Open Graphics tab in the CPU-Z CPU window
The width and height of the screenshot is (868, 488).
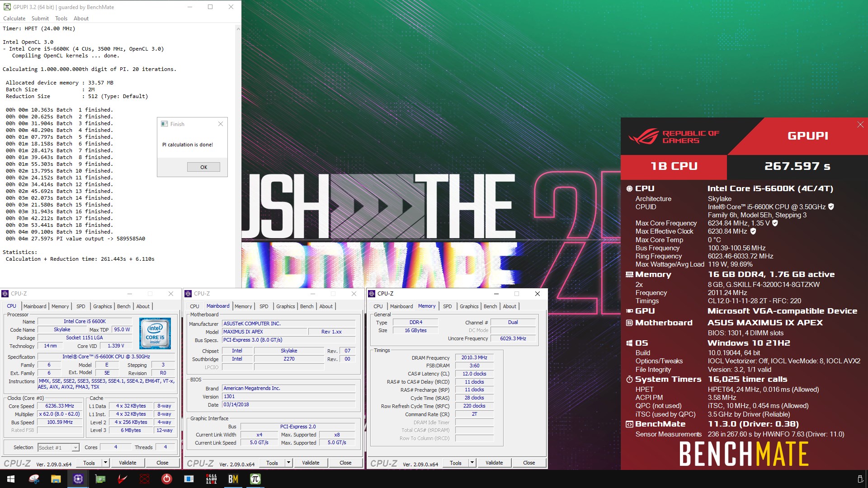coord(103,306)
